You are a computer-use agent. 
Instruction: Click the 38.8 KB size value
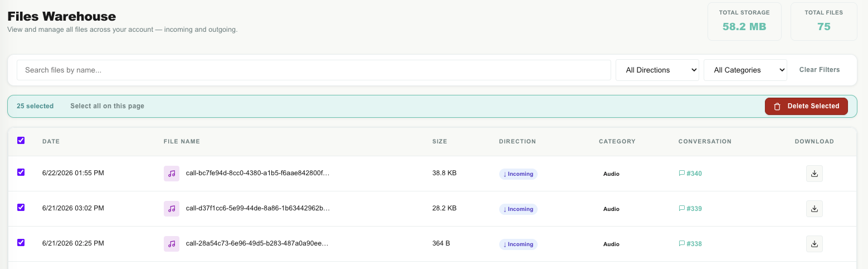[445, 173]
